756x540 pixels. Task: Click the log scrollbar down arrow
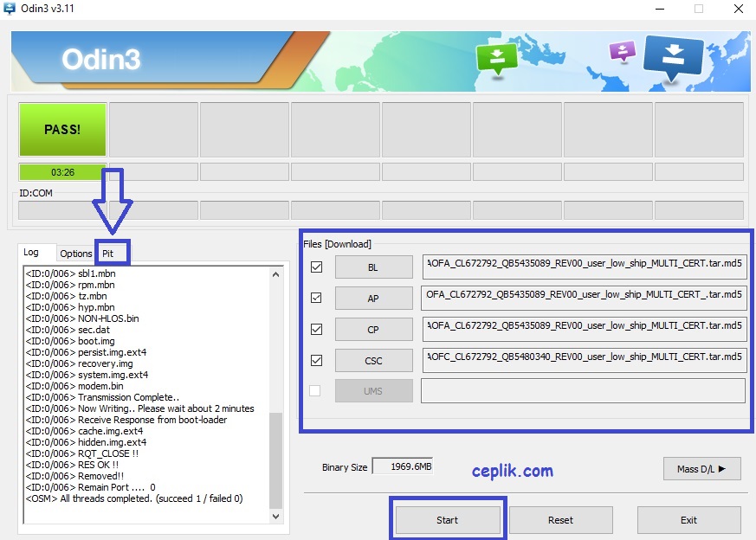click(275, 517)
